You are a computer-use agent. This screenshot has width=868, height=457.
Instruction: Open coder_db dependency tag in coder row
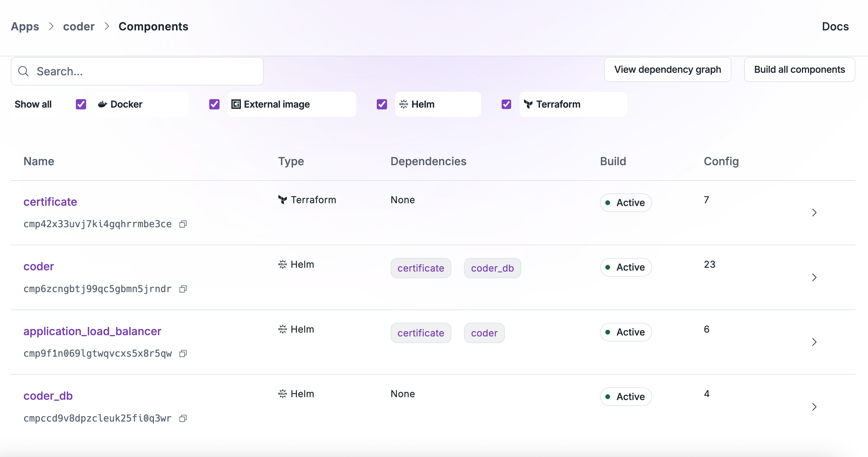492,268
